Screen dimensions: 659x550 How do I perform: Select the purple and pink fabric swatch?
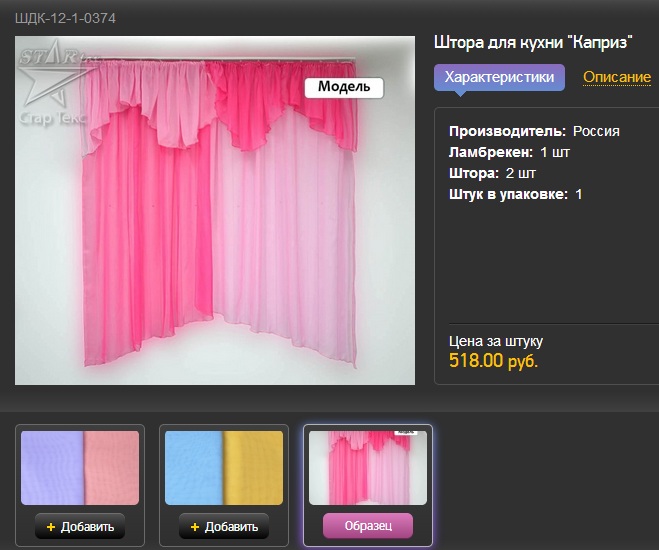80,468
